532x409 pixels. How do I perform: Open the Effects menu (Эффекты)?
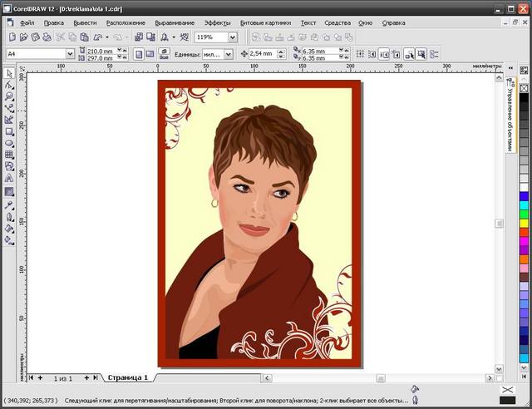(x=218, y=23)
